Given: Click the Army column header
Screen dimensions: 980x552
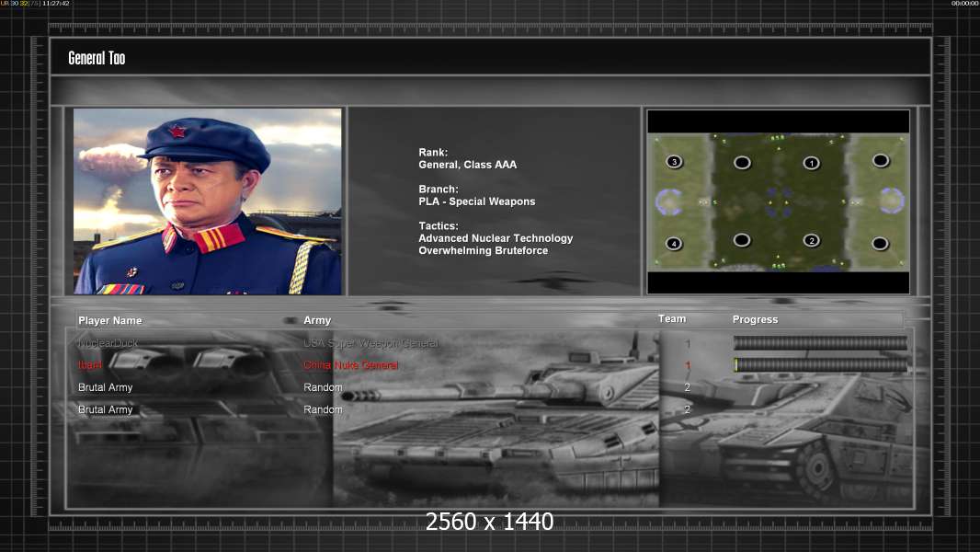Looking at the screenshot, I should click(317, 320).
